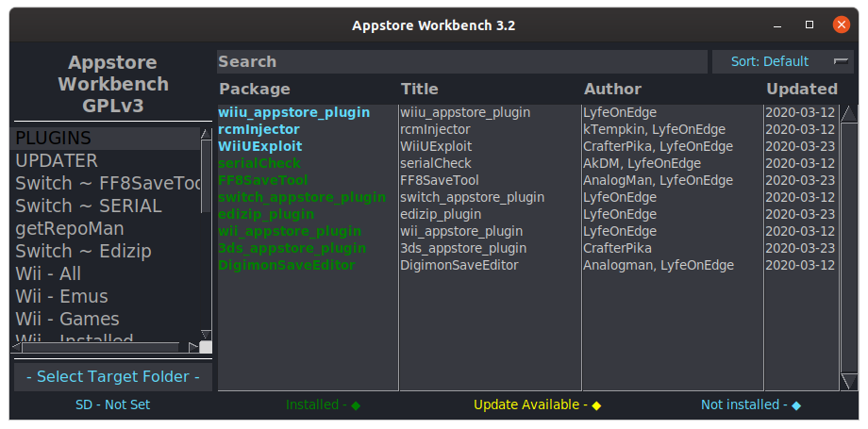Select the FF8SaveTool package
The image size is (868, 429).
coord(263,180)
